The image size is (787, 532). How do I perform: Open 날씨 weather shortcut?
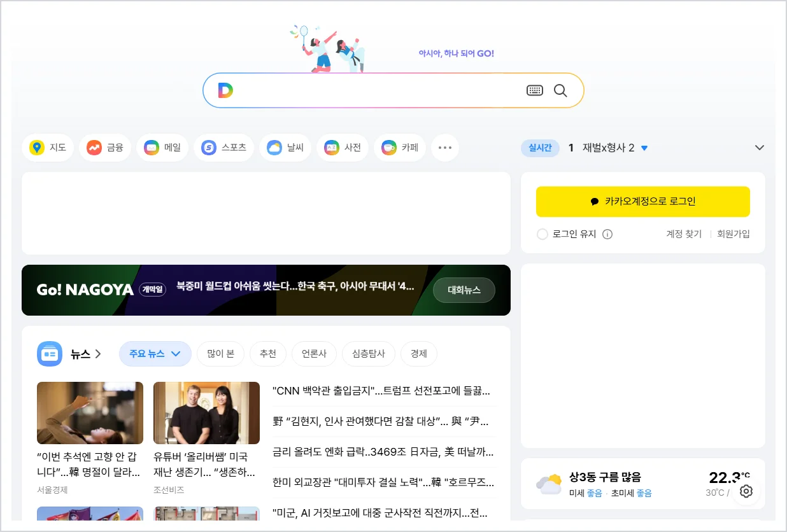(285, 148)
